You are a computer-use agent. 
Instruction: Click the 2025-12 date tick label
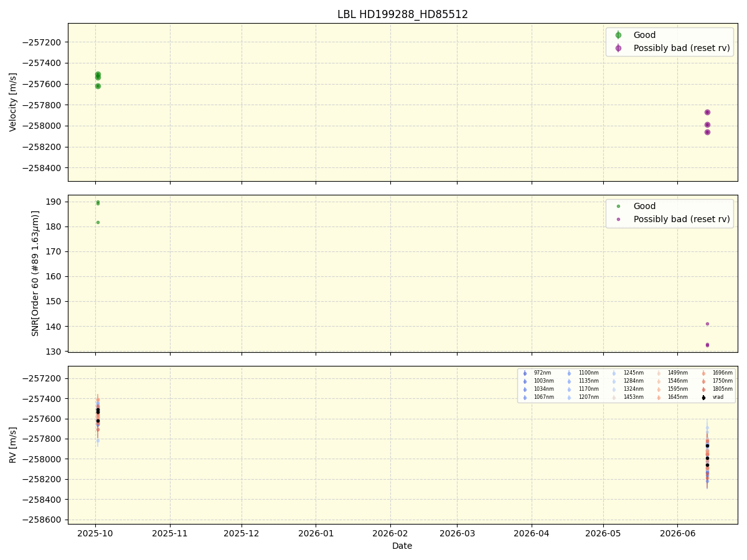coord(242,533)
